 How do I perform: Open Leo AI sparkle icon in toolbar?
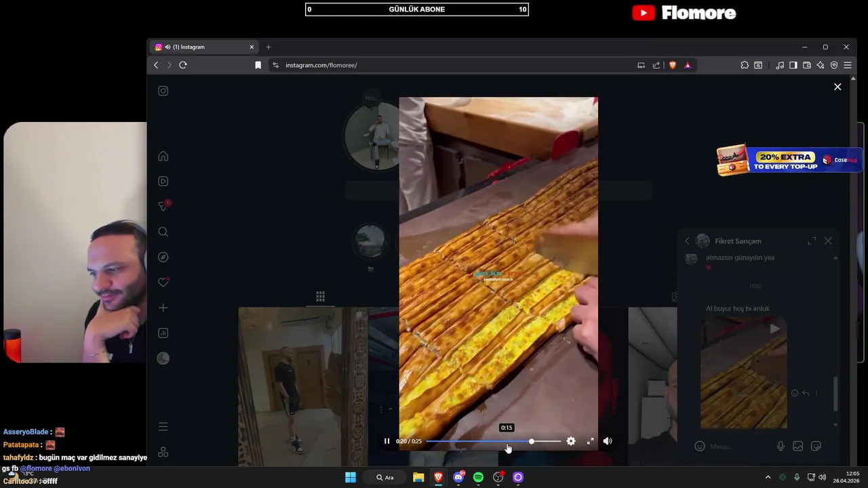[821, 65]
